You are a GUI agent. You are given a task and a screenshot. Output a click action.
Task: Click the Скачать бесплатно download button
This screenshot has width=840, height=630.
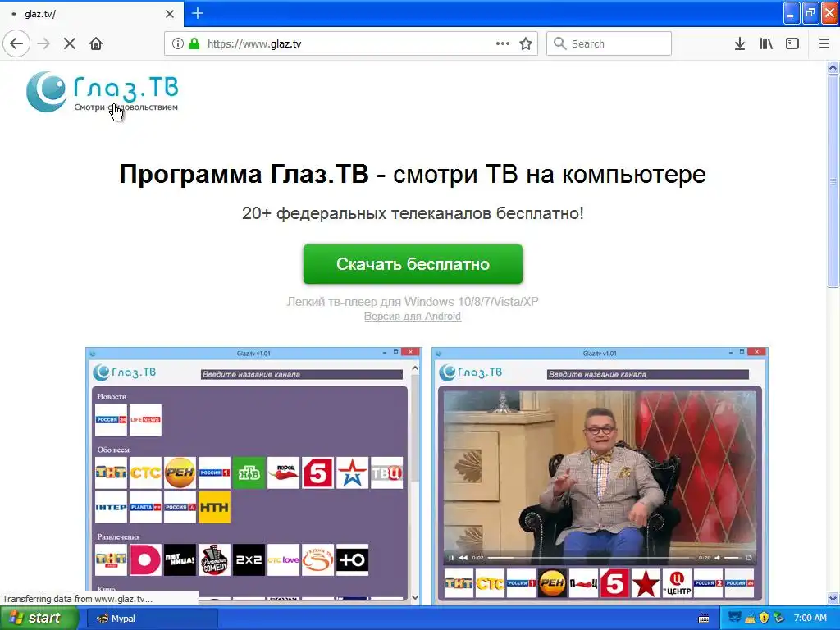pyautogui.click(x=413, y=264)
